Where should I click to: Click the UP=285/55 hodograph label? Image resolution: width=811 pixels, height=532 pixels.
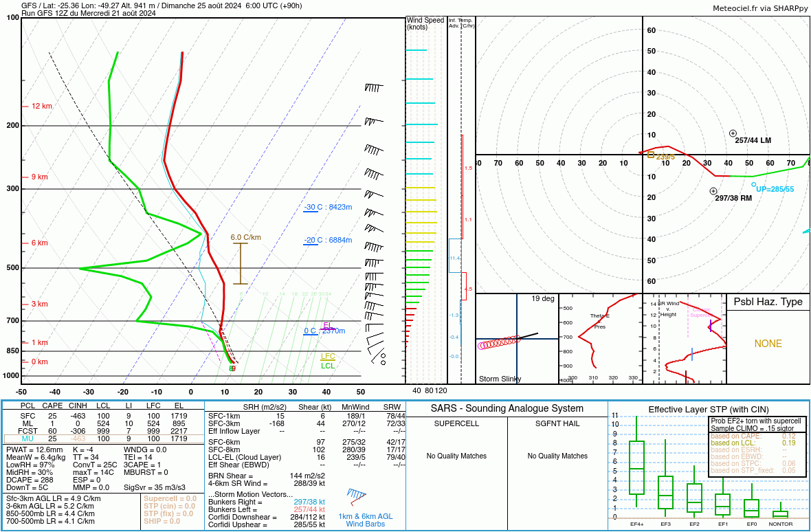775,189
